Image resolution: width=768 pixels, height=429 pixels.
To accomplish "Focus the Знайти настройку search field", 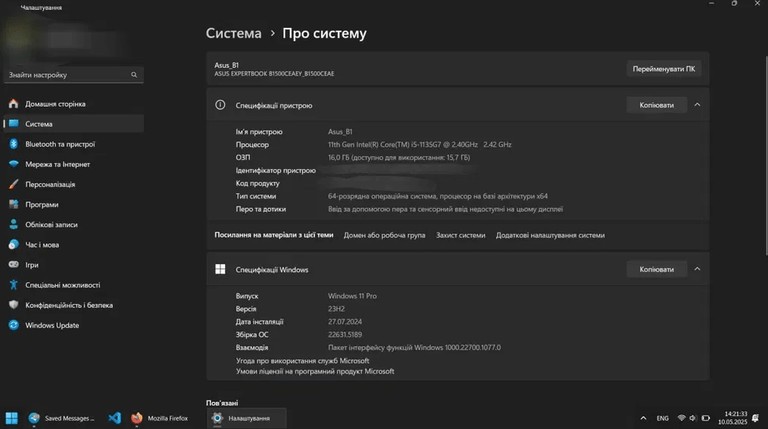I will tap(73, 75).
